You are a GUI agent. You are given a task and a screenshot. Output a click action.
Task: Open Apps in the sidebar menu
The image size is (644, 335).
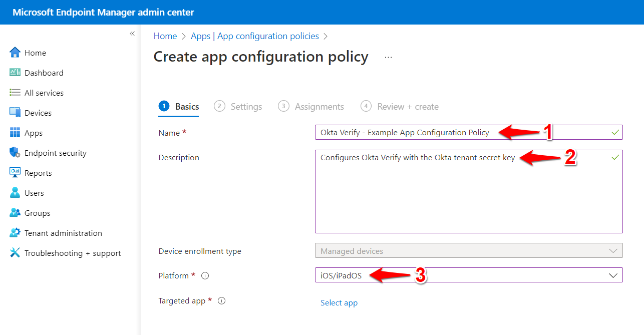pos(34,133)
